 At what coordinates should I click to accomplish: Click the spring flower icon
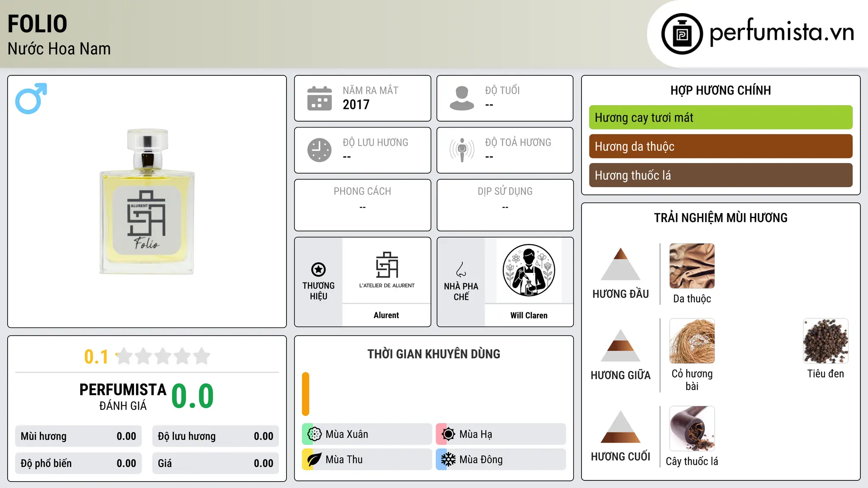point(314,434)
